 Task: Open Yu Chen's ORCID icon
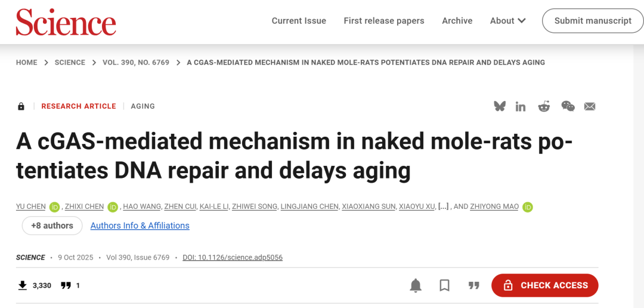pos(55,207)
